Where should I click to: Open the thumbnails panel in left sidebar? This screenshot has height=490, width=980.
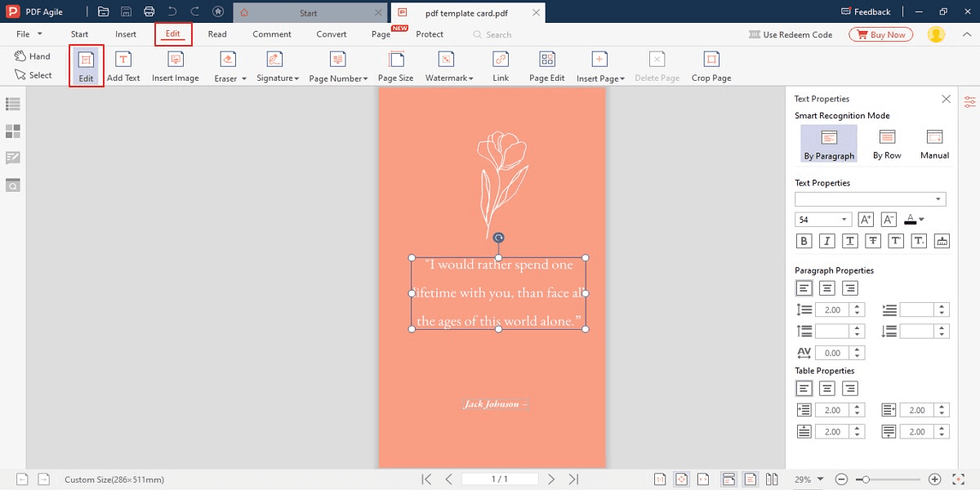[x=13, y=131]
